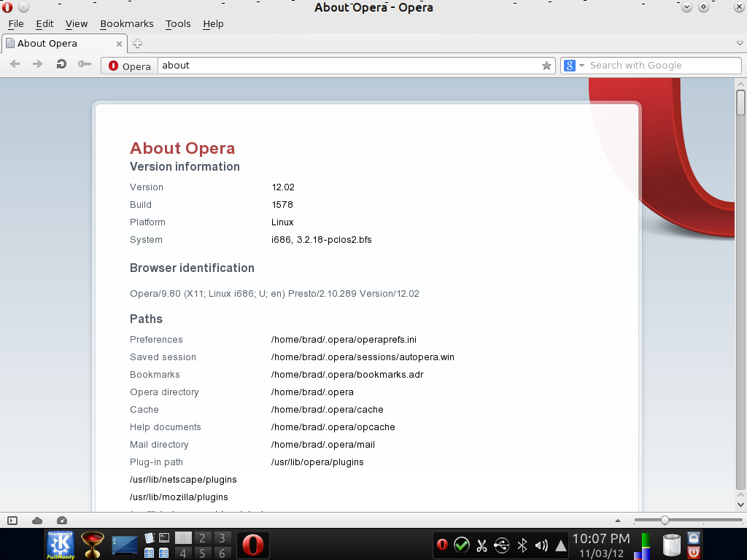Open the password wand key icon
Viewport: 747px width, 560px height.
click(x=85, y=64)
